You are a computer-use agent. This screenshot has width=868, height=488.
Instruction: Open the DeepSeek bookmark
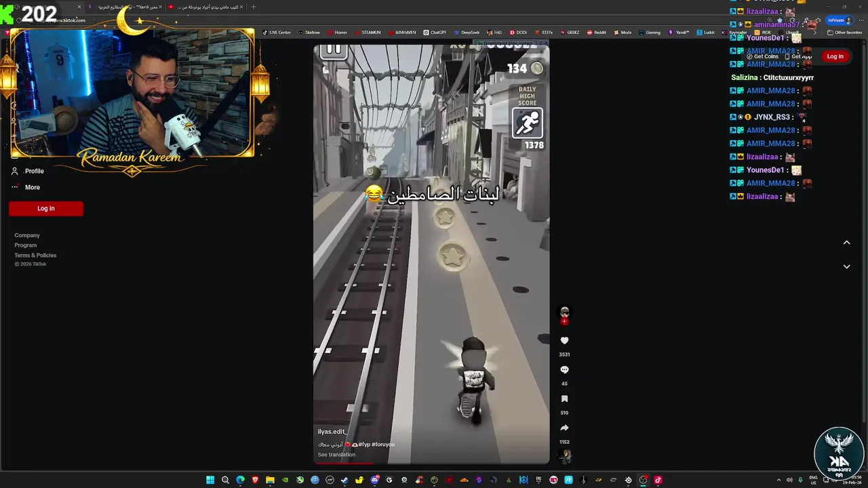[x=467, y=33]
